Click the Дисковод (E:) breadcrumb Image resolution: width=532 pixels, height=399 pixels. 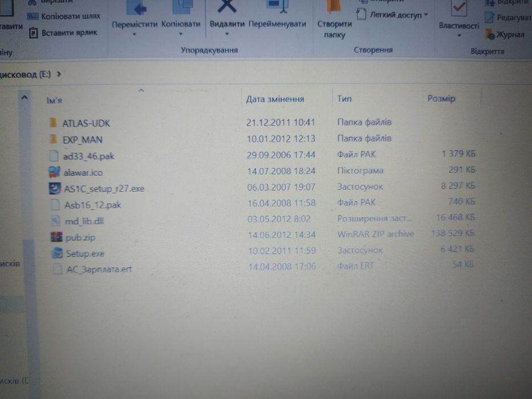tap(25, 74)
